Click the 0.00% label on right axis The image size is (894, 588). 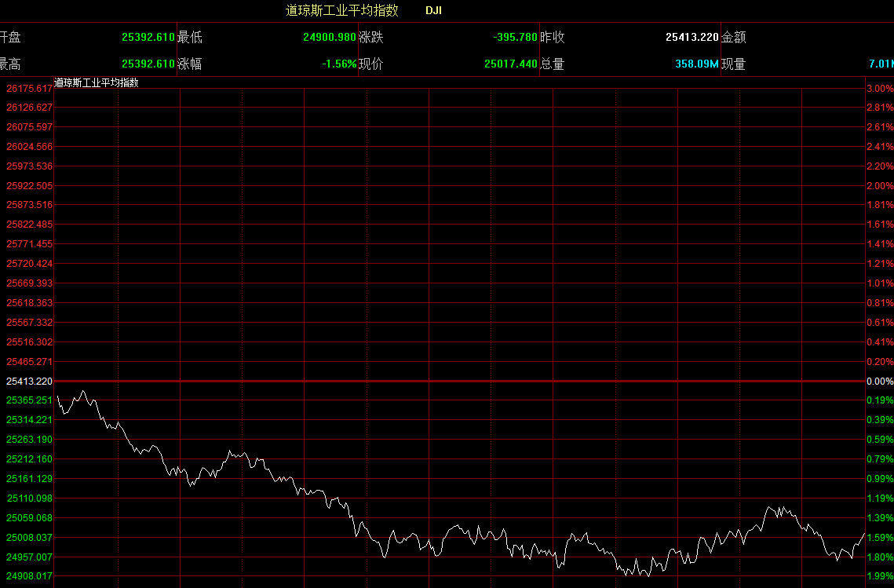(x=879, y=381)
